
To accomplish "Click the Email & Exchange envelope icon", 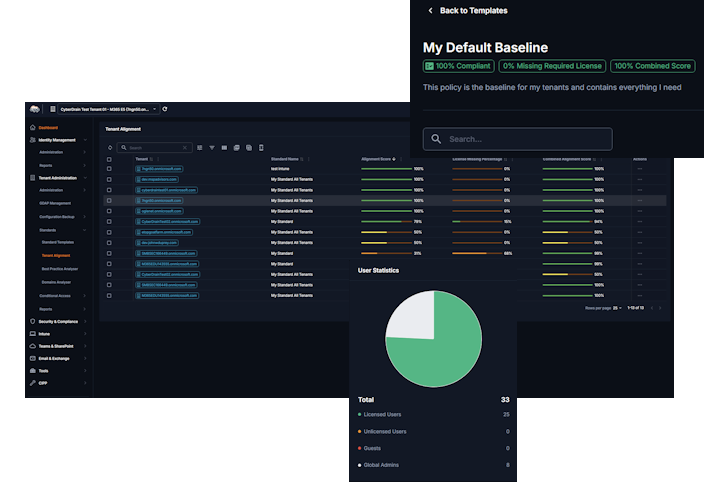I will 33,358.
